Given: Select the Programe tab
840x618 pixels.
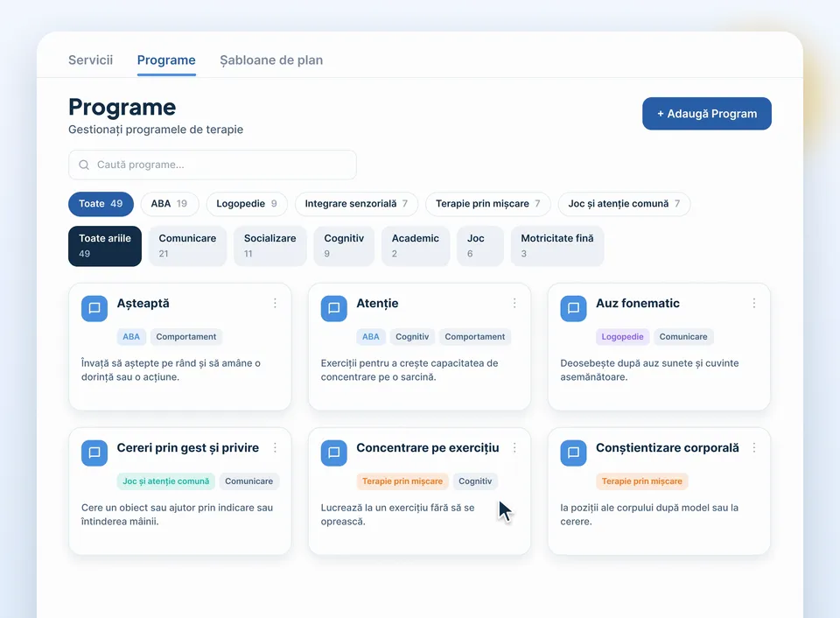Looking at the screenshot, I should point(166,60).
